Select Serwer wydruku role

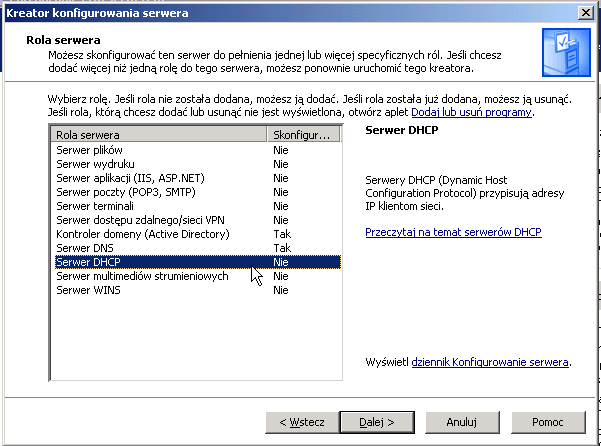[196, 164]
